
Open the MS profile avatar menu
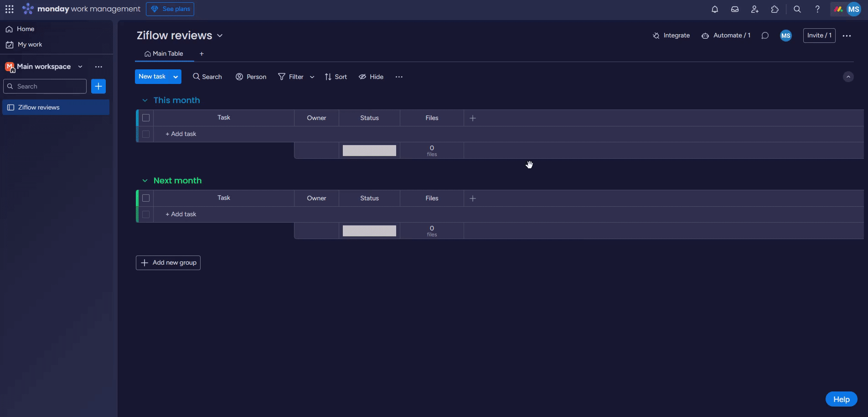click(x=853, y=9)
